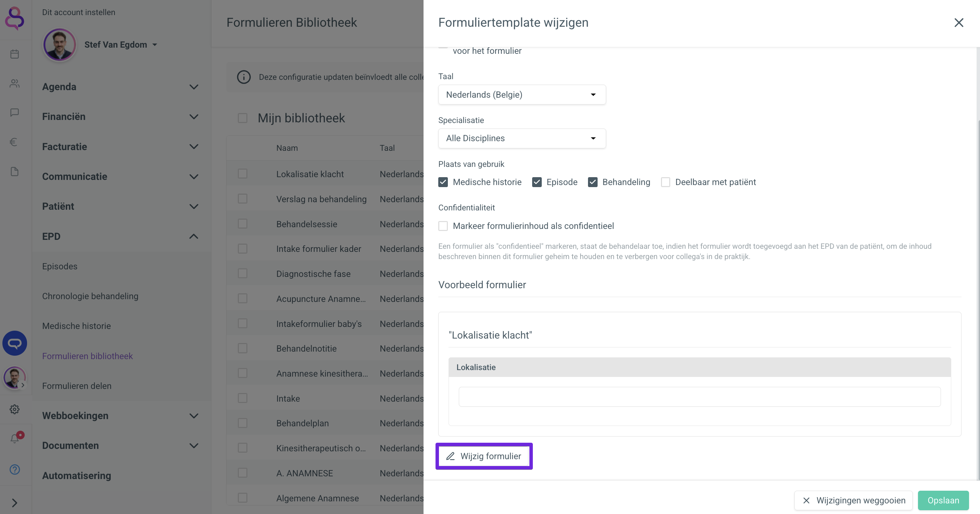The width and height of the screenshot is (980, 514).
Task: Open the settings gear icon
Action: pos(14,409)
